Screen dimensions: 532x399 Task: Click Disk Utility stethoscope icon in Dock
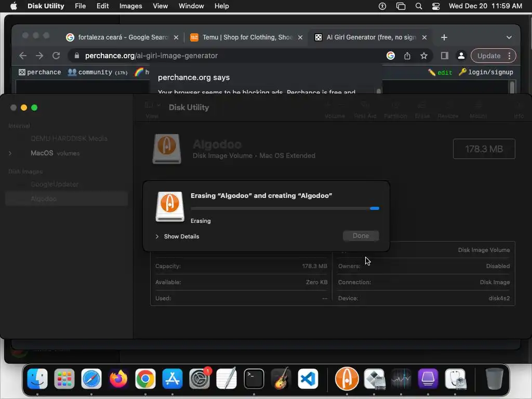tap(455, 379)
